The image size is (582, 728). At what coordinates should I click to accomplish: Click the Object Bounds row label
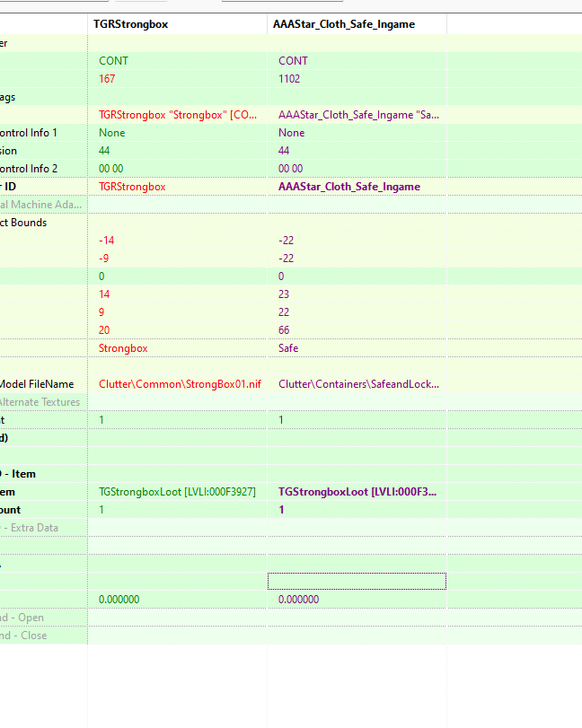click(x=23, y=223)
